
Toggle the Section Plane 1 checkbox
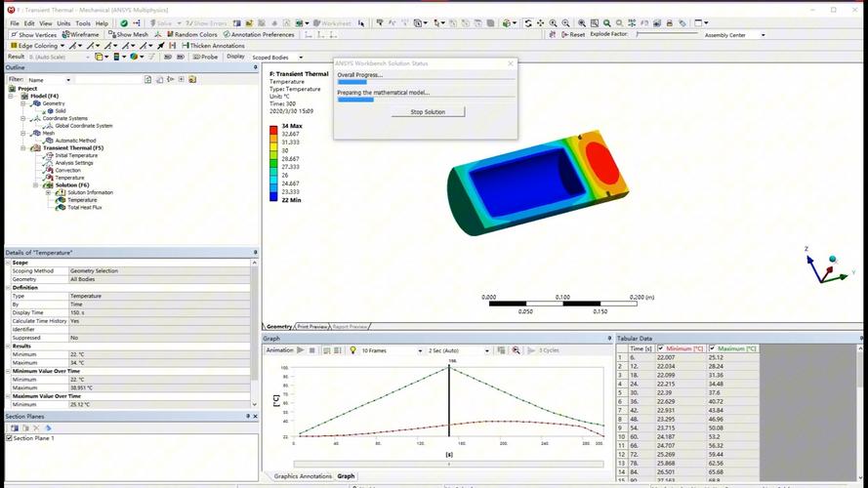[x=9, y=438]
